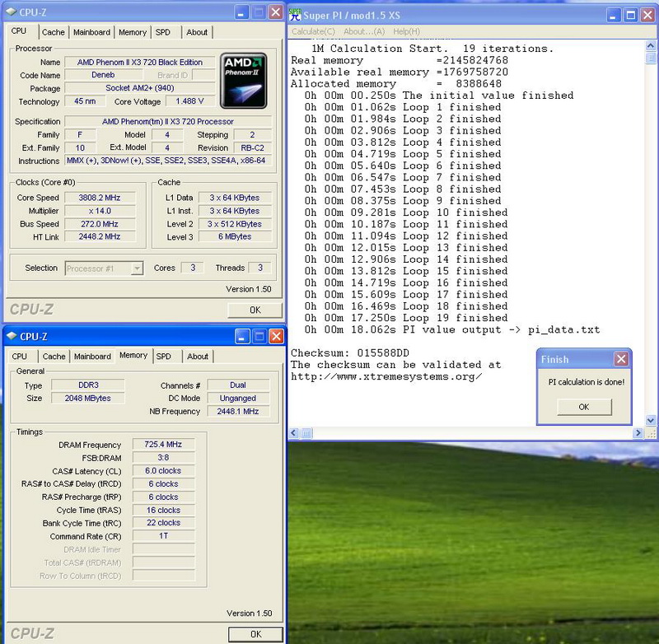
Task: Click the PI value output pi_data.txt line
Action: (452, 329)
